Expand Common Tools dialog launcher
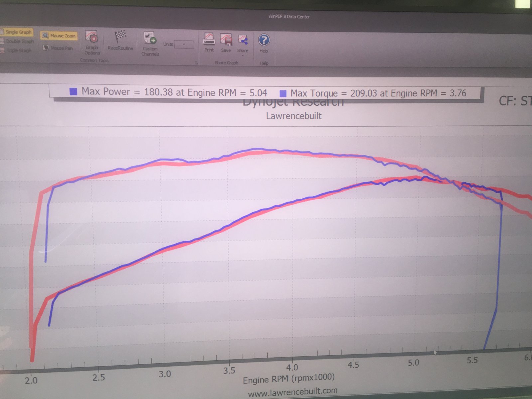The width and height of the screenshot is (532, 399). point(196,63)
